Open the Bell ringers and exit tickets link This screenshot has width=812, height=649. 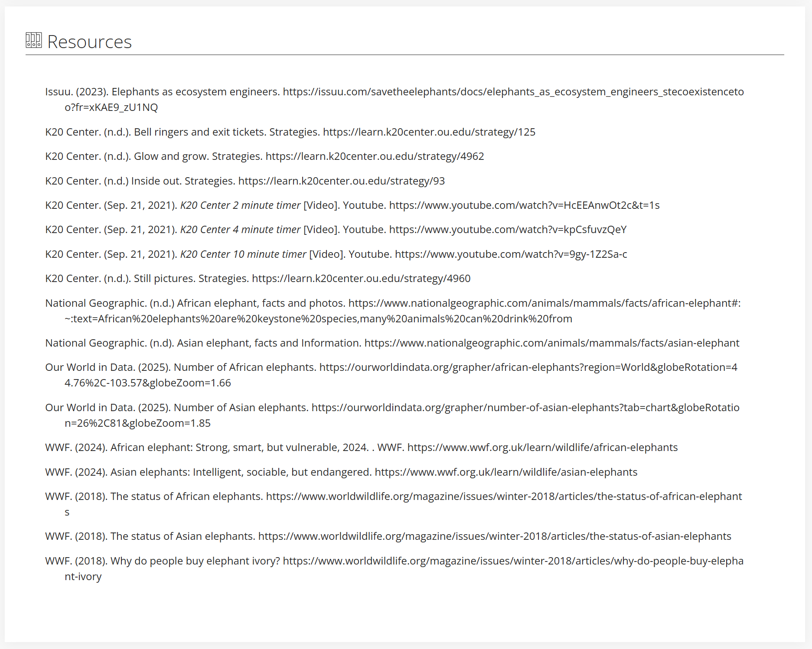point(429,132)
